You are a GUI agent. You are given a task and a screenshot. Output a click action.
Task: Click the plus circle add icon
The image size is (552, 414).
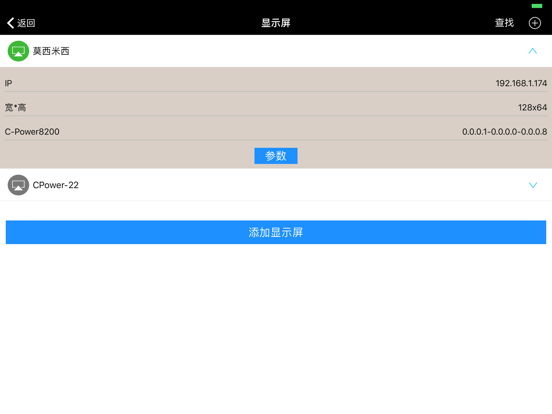click(x=535, y=23)
